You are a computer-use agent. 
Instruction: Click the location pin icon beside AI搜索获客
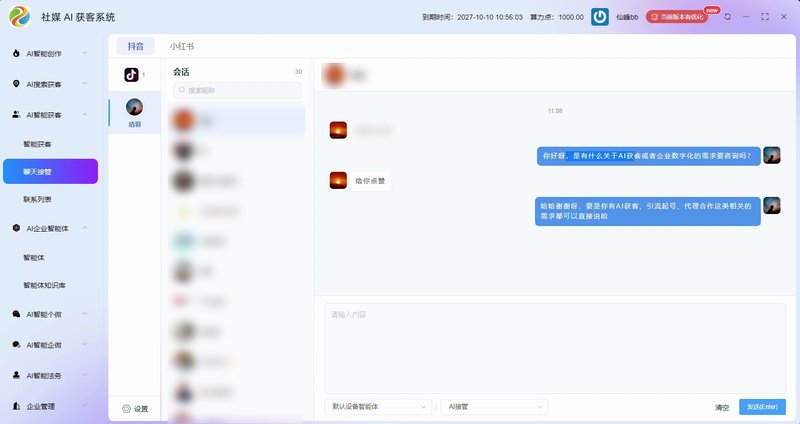point(16,84)
